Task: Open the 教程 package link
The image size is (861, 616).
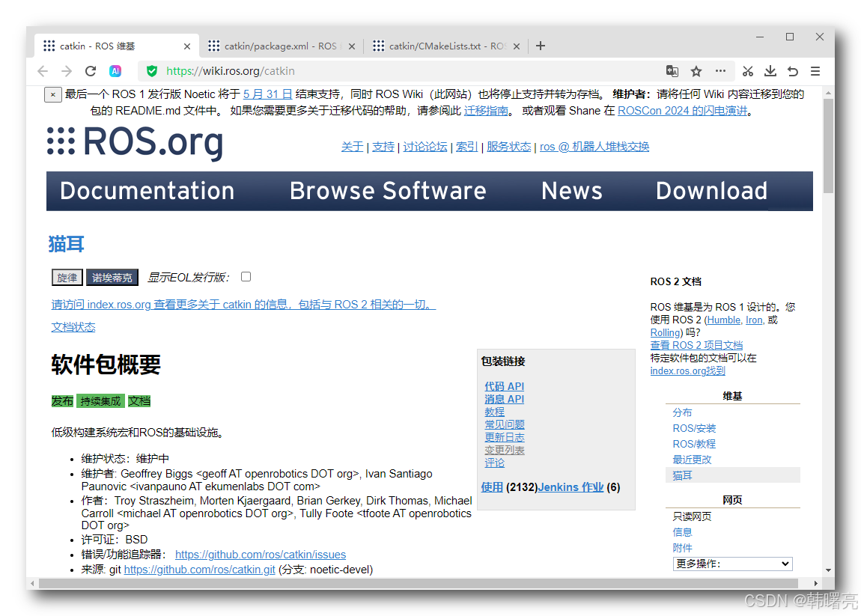Action: click(494, 412)
